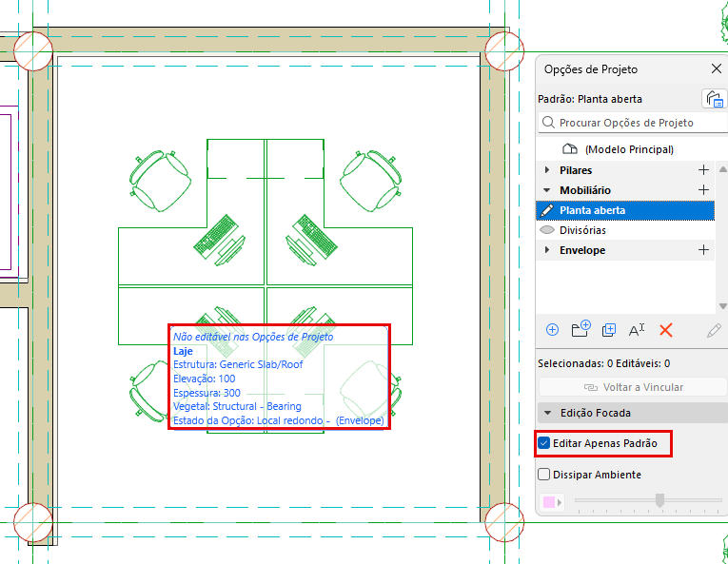Select the upper-left desk keyboard and monitor

[x=219, y=240]
